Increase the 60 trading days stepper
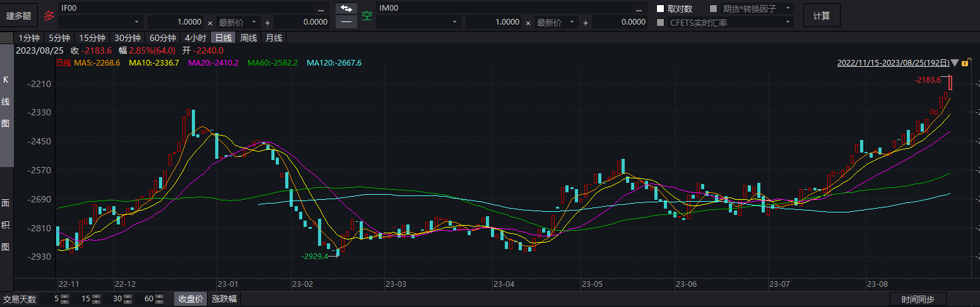 point(160,296)
